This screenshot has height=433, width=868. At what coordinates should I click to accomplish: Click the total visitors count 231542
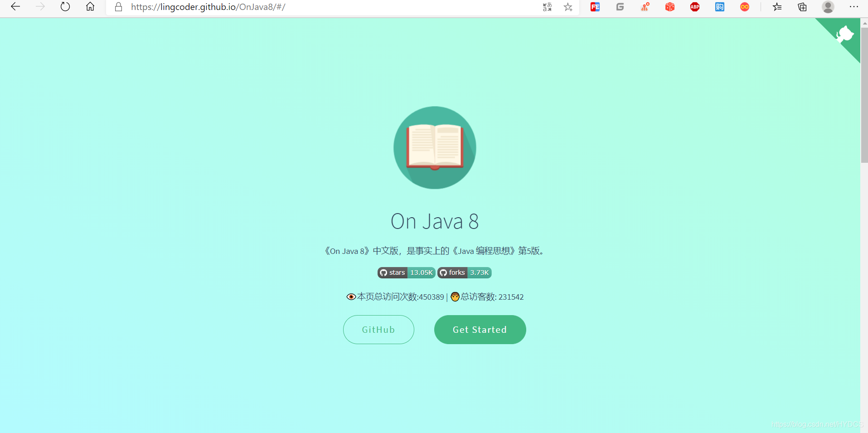511,297
